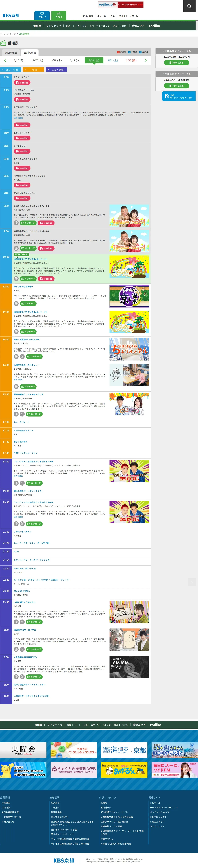The height and width of the screenshot is (868, 198).
Task: Click the KBS京都 logo in the header
Action: click(11, 16)
